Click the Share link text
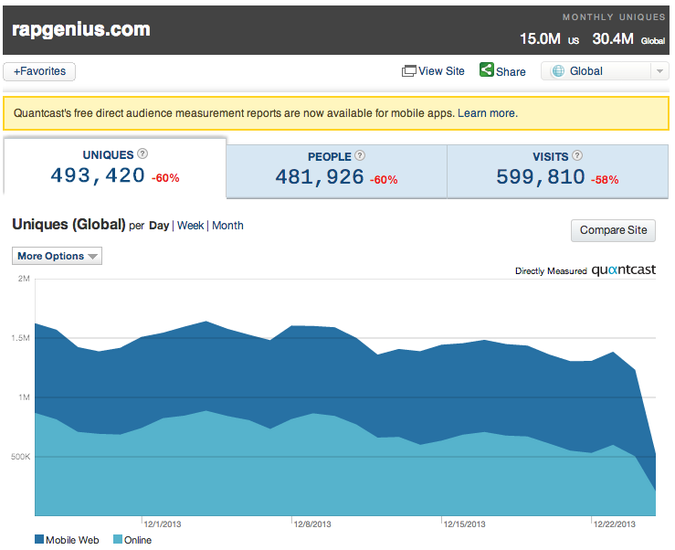The height and width of the screenshot is (550, 675). click(x=511, y=71)
